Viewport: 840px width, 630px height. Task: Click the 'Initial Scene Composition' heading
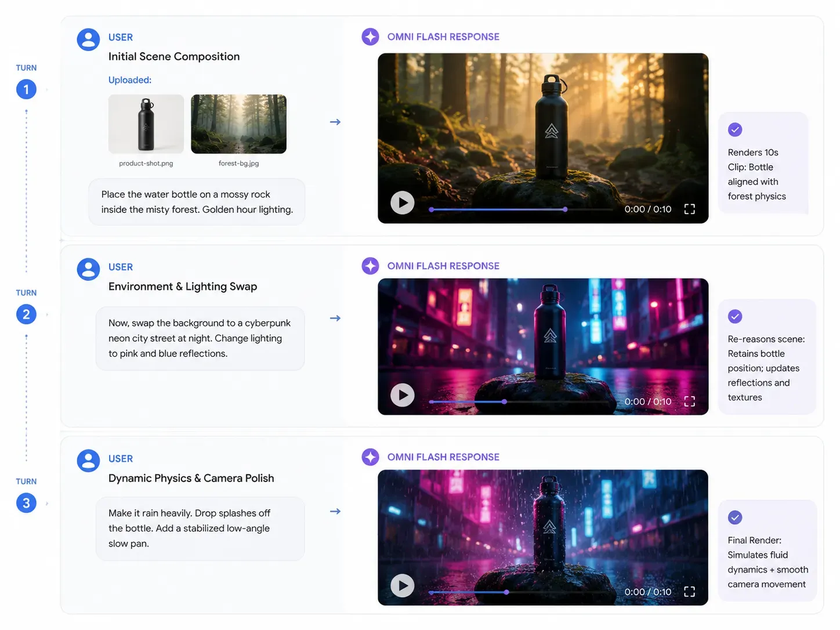click(x=174, y=56)
